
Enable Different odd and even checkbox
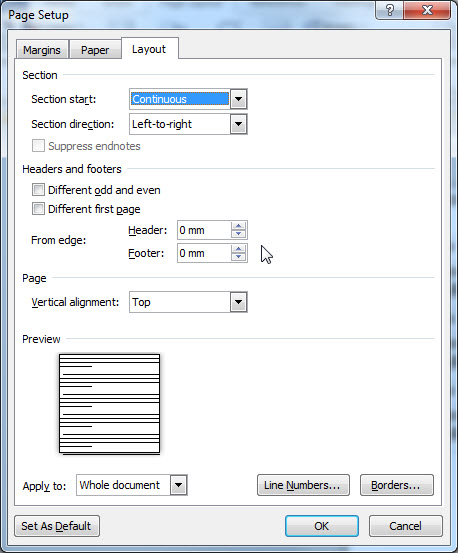point(38,190)
